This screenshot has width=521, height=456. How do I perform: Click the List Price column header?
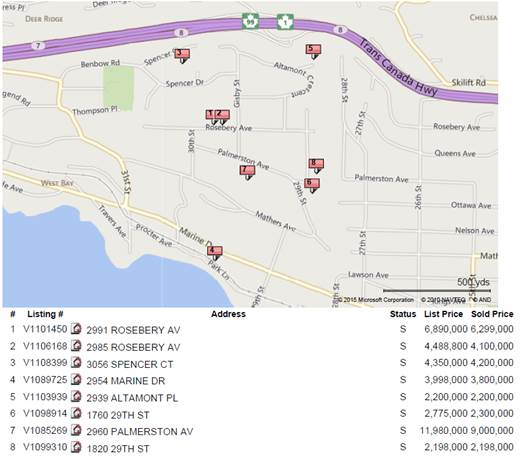click(x=443, y=314)
